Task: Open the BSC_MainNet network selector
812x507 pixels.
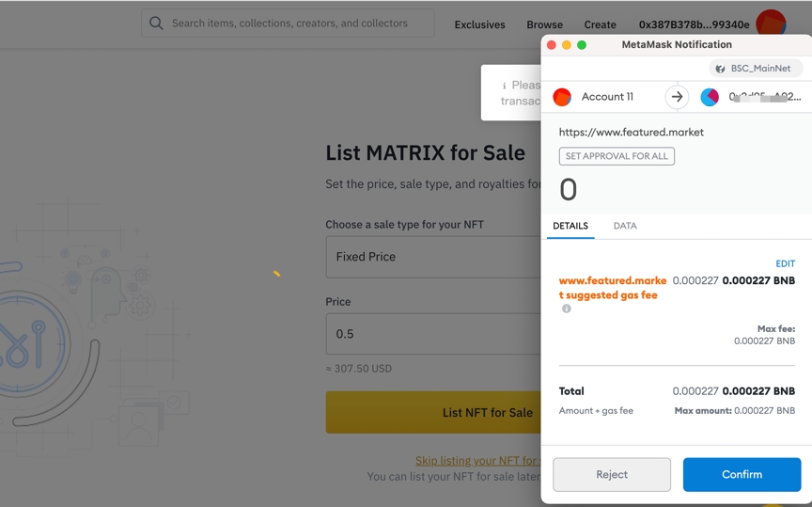Action: pos(757,69)
